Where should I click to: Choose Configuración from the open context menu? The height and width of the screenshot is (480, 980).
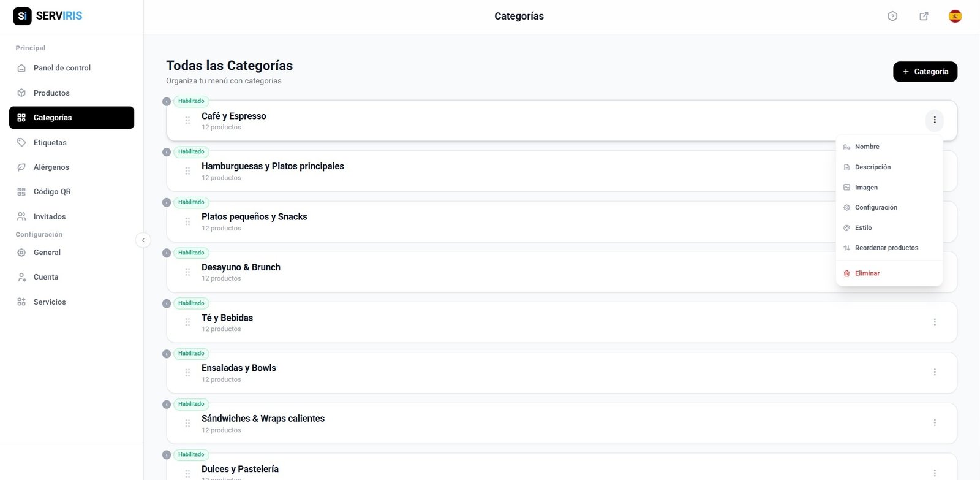click(x=876, y=207)
